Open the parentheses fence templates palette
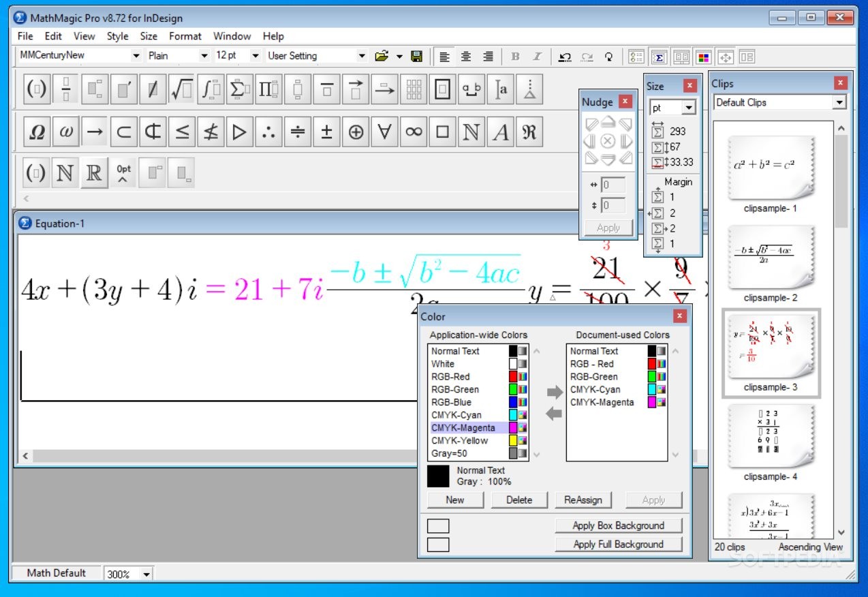The image size is (868, 597). tap(37, 89)
